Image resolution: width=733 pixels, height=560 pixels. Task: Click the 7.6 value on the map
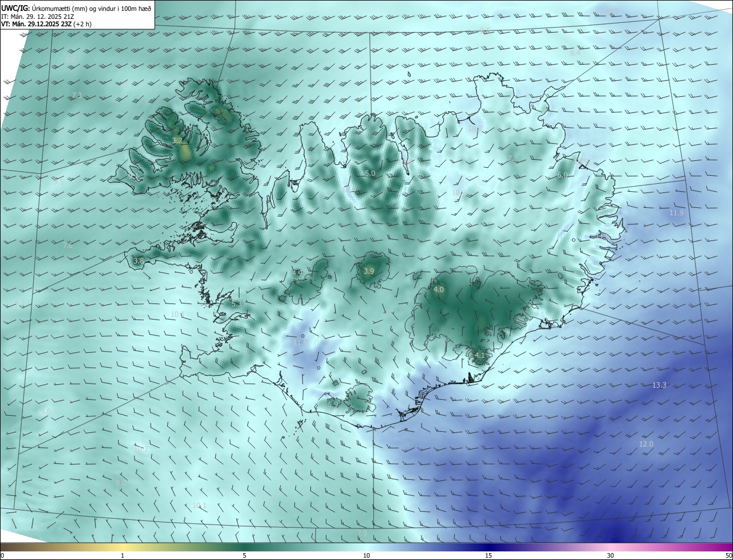67,246
